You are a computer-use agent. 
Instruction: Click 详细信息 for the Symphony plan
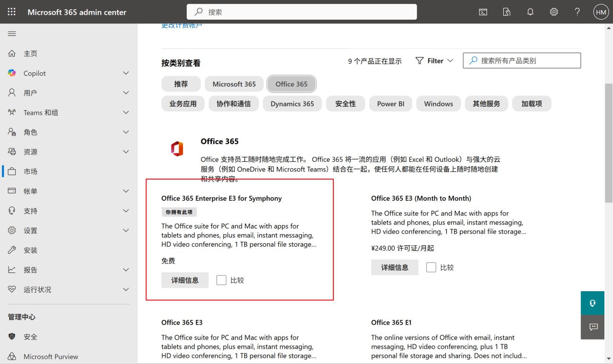[185, 280]
